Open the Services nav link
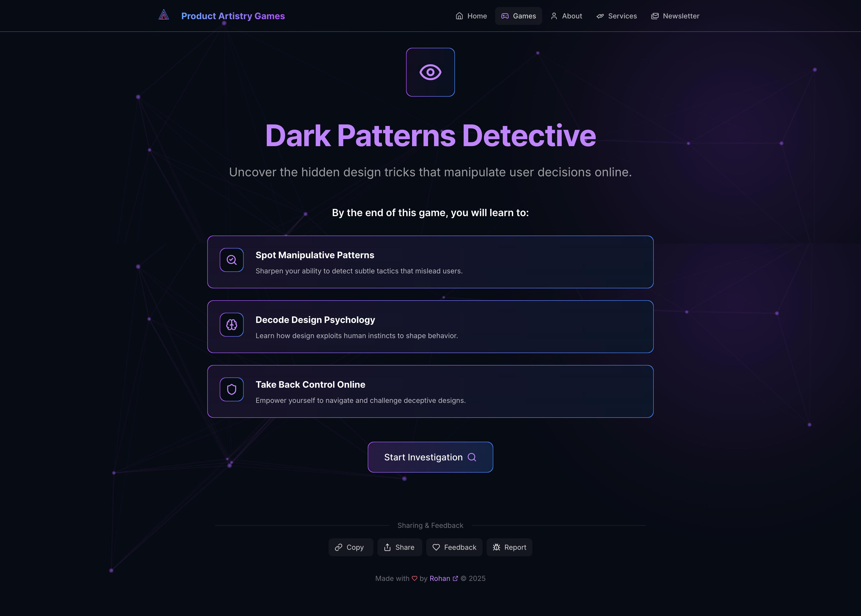Image resolution: width=861 pixels, height=616 pixels. (617, 16)
